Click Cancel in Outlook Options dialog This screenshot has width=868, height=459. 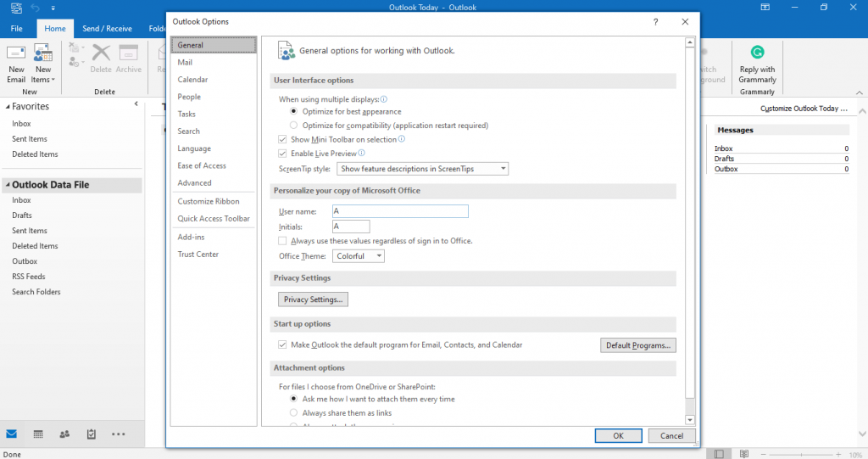tap(671, 436)
